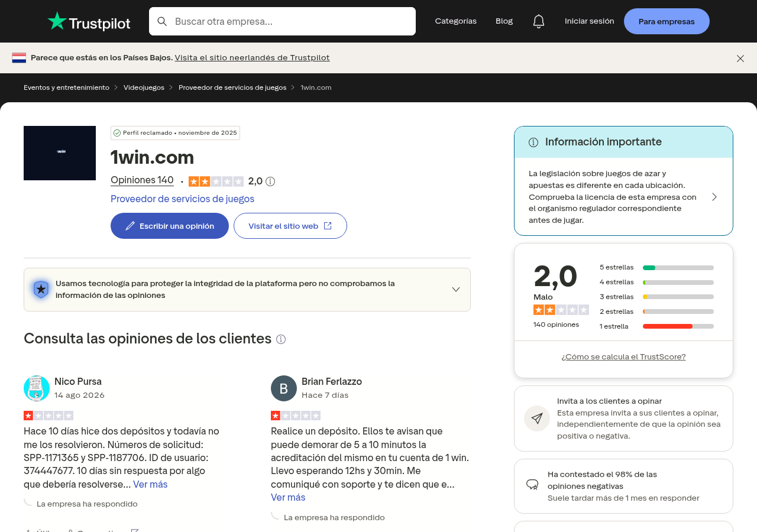Click Ha contestado el 98% card
Image resolution: width=757 pixels, height=532 pixels.
click(x=623, y=486)
